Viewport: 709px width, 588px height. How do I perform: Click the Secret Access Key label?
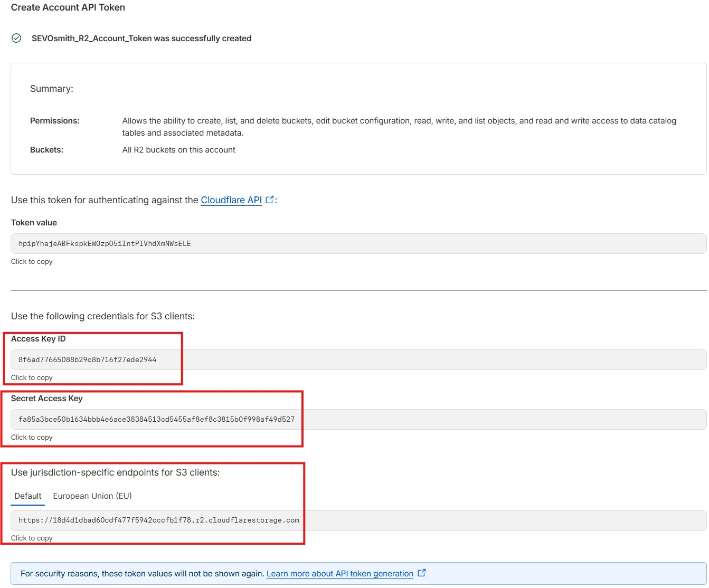click(x=47, y=399)
